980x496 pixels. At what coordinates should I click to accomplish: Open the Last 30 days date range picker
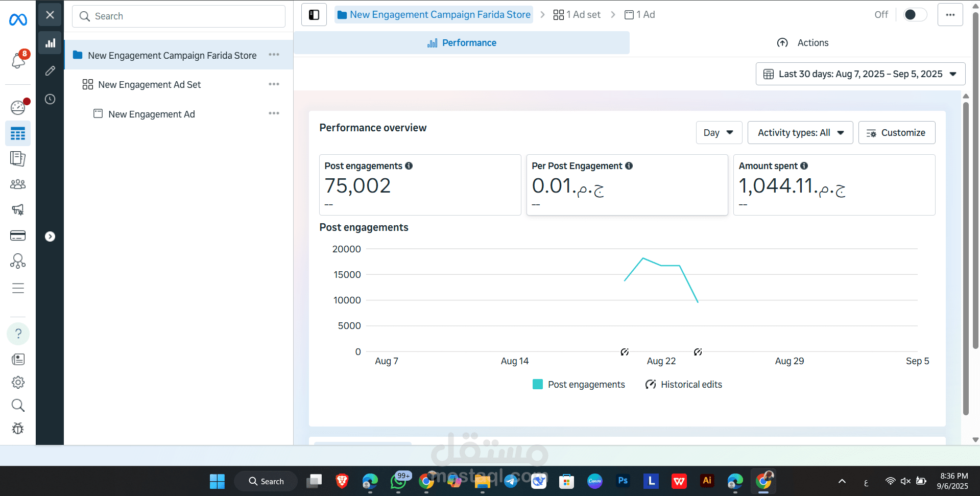[x=860, y=74]
